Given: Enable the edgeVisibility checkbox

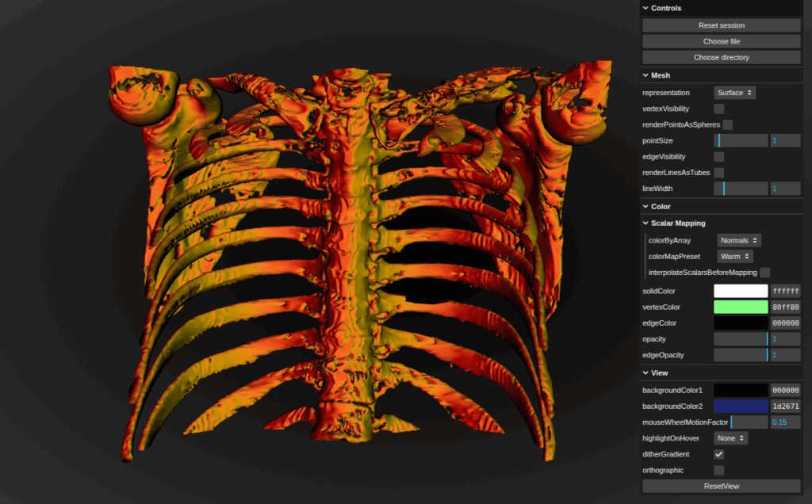Looking at the screenshot, I should point(718,157).
